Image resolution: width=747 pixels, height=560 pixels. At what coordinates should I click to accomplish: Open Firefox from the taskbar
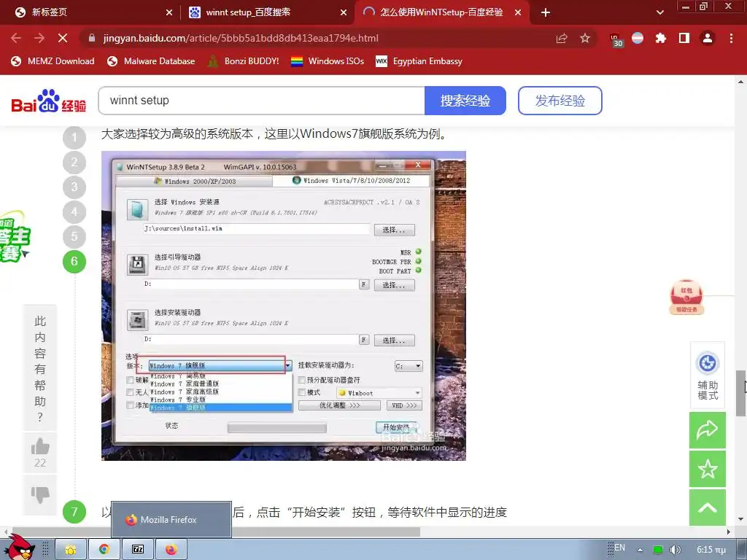[171, 549]
